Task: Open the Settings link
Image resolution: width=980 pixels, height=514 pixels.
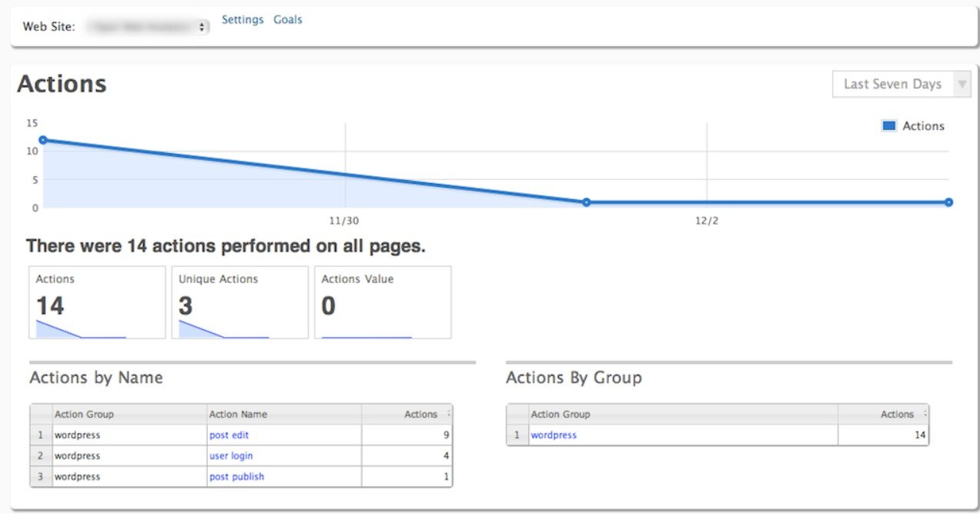Action: [x=242, y=20]
